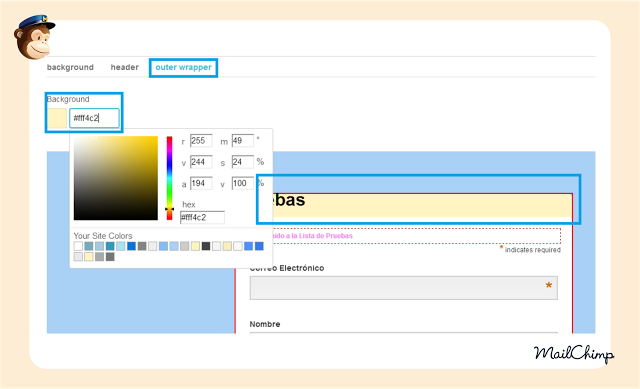The image size is (640, 389).
Task: Choose the darkest gray swatch in second row
Action: [x=110, y=257]
